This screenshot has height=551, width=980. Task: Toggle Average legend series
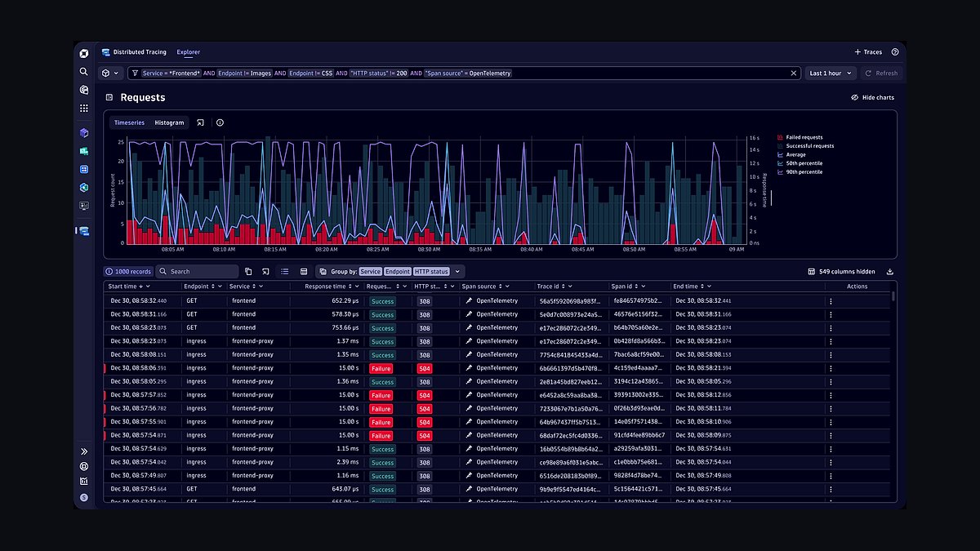791,154
